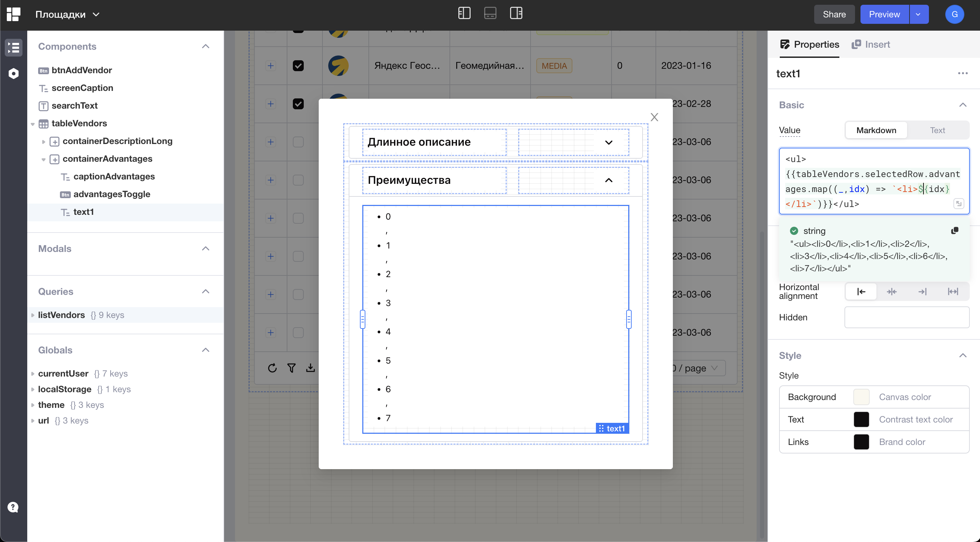Open user avatar G menu

(x=954, y=14)
